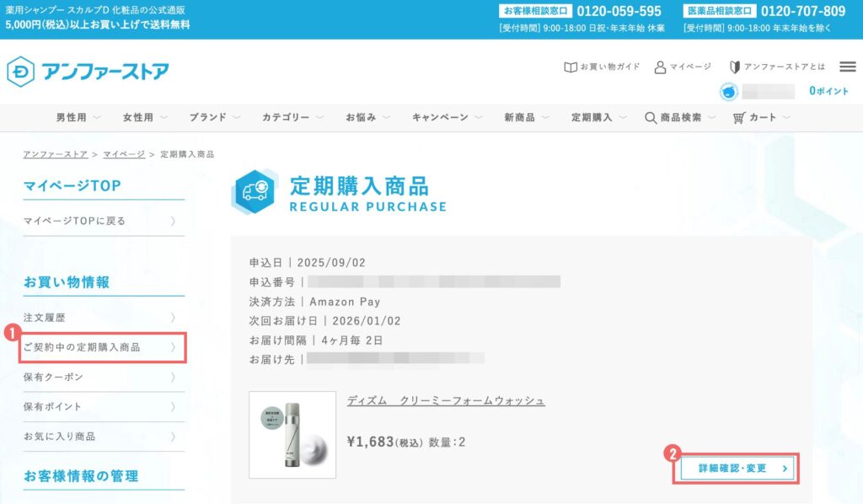Open the 新商品 menu
Screen dimensions: 863x504
[x=519, y=117]
